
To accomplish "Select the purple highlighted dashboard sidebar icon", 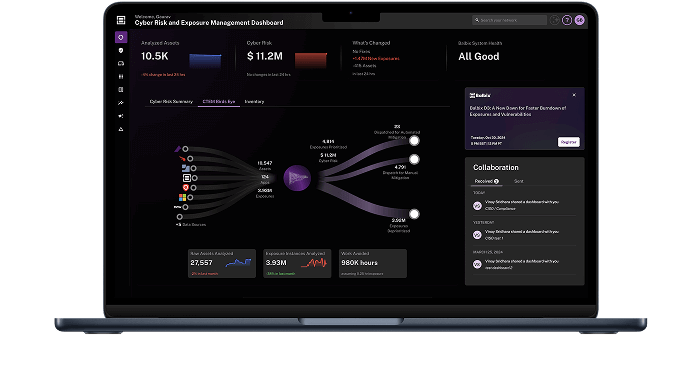I will point(121,37).
